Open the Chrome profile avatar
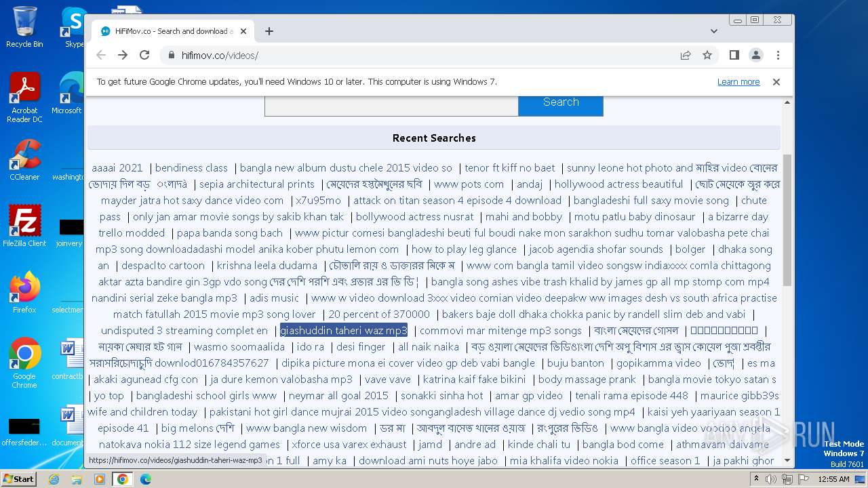Image resolution: width=868 pixels, height=488 pixels. (x=755, y=55)
